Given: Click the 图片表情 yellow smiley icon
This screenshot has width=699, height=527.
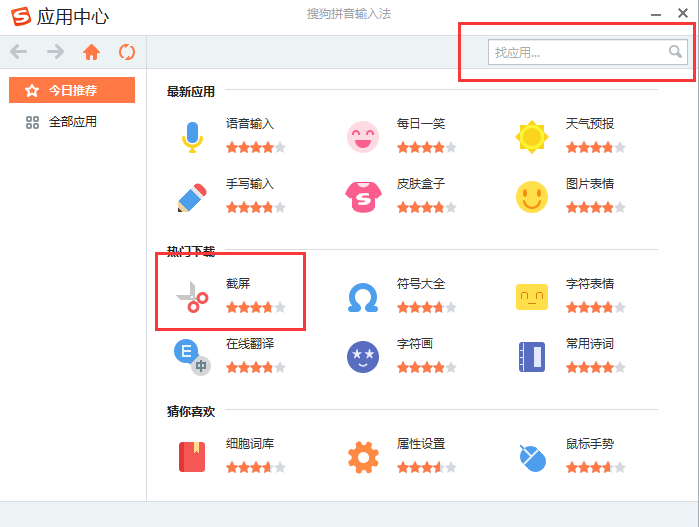Looking at the screenshot, I should click(531, 197).
